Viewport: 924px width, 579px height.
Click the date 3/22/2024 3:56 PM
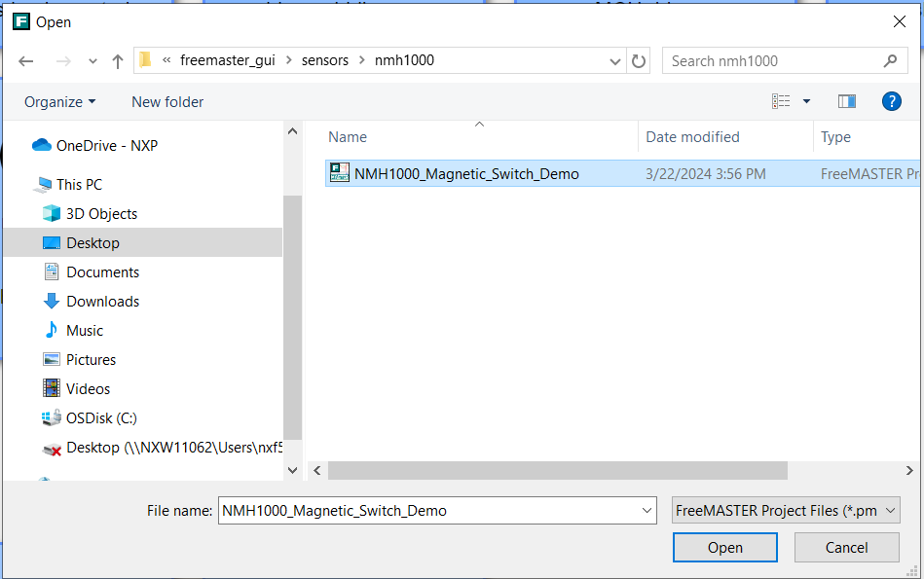(x=705, y=174)
